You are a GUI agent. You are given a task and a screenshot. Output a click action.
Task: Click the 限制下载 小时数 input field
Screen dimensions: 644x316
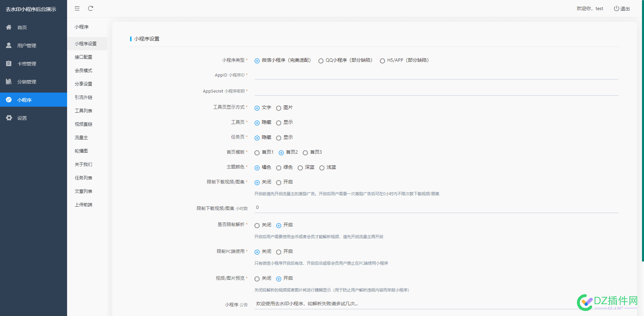(x=436, y=208)
